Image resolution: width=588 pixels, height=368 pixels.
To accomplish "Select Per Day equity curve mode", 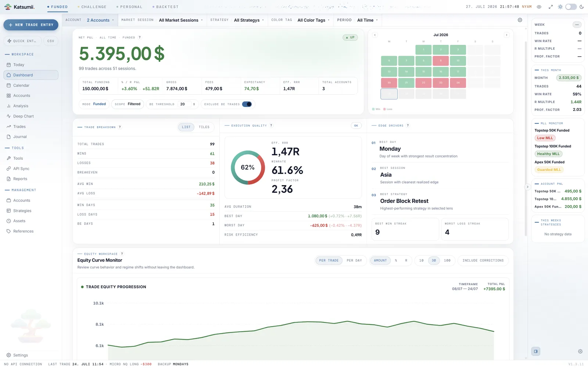I will pos(354,261).
